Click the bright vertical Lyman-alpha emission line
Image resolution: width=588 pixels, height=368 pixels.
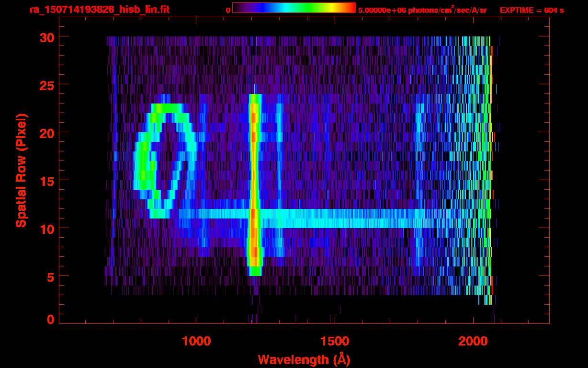point(254,184)
